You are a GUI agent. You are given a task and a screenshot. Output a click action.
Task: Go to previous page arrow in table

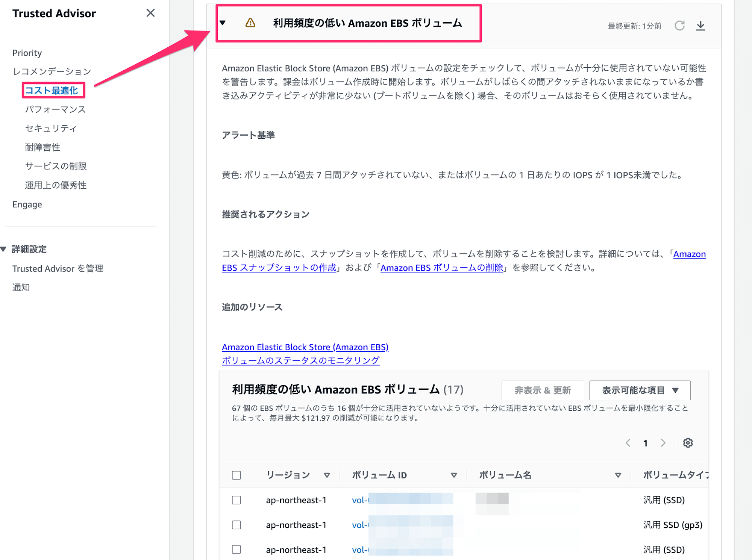(628, 443)
